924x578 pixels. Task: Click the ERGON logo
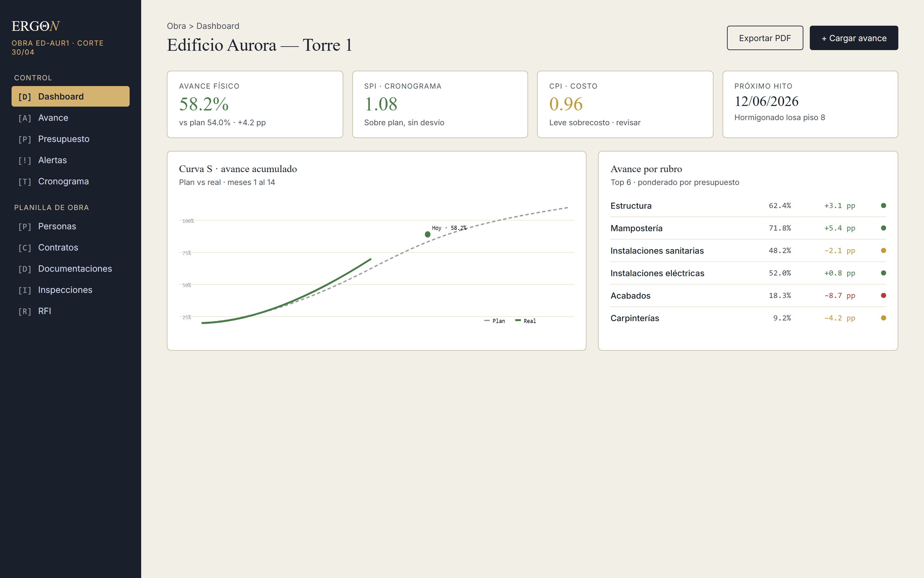tap(36, 26)
